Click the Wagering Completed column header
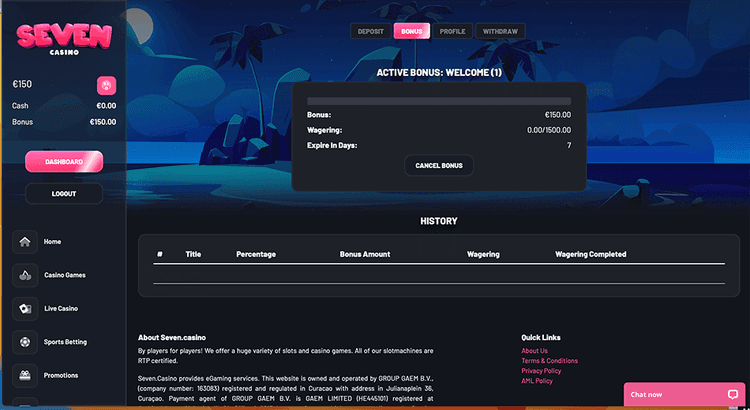This screenshot has width=750, height=410. [591, 254]
